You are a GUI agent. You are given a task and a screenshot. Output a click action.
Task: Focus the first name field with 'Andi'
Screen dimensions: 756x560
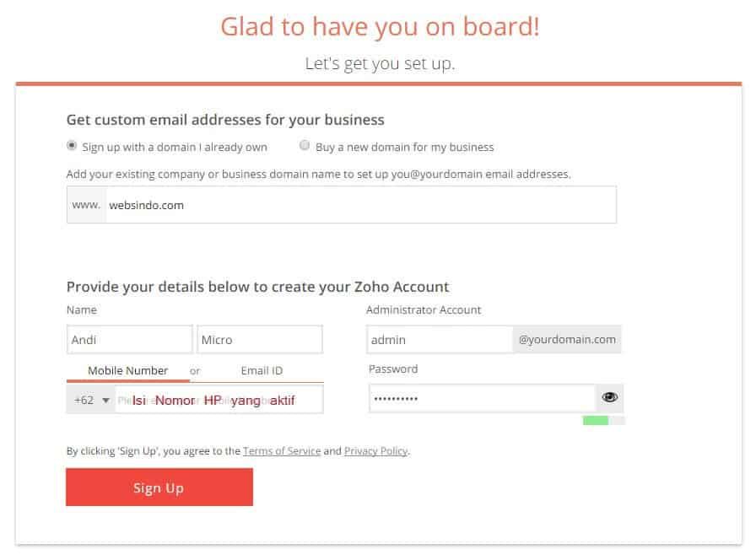pyautogui.click(x=129, y=340)
